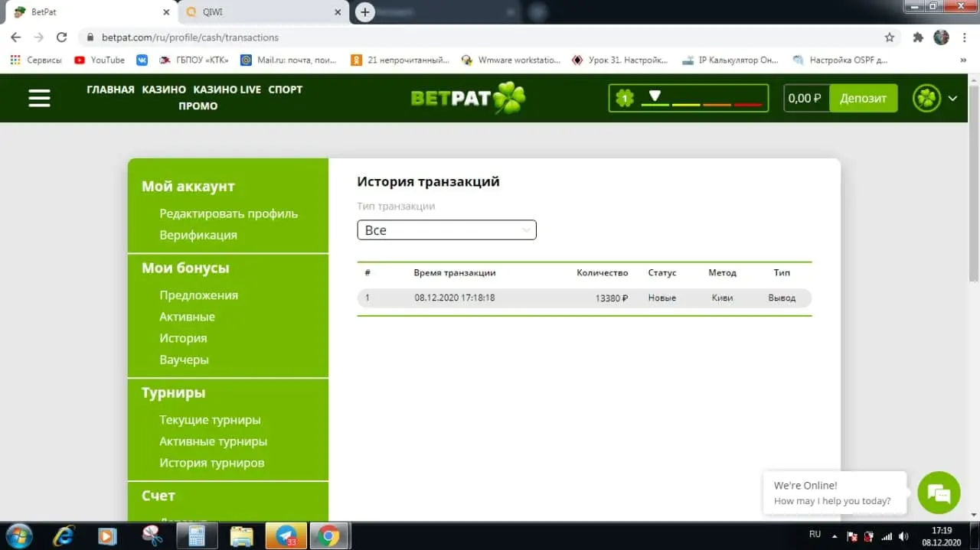Open История under Мои бонусы

point(183,338)
